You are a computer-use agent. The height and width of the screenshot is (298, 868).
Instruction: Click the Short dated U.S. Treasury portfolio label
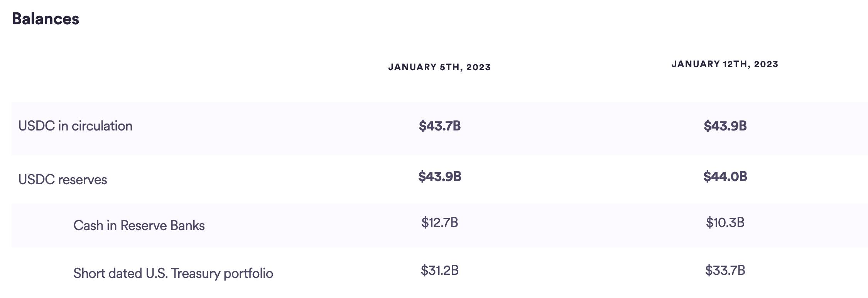tap(173, 273)
